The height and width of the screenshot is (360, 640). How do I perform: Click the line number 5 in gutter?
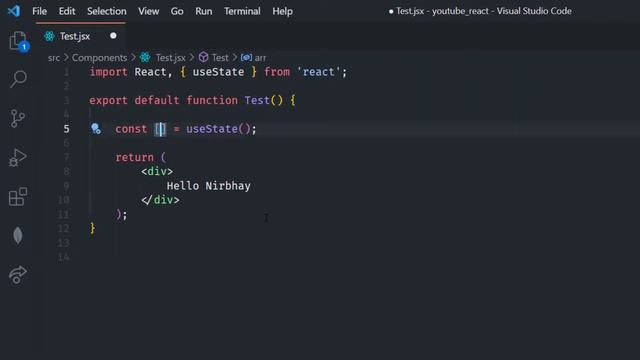[66, 129]
